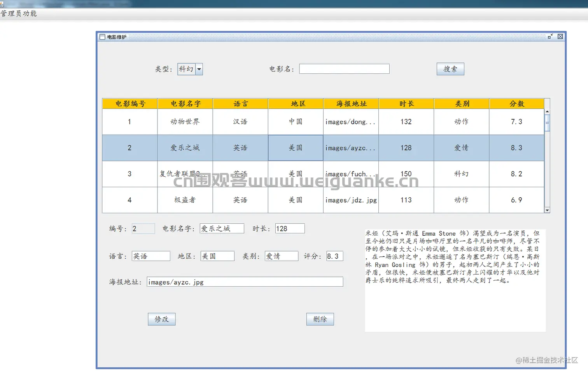Screen dimensions: 588x374
Task: Click the 修改 button
Action: [x=161, y=319]
